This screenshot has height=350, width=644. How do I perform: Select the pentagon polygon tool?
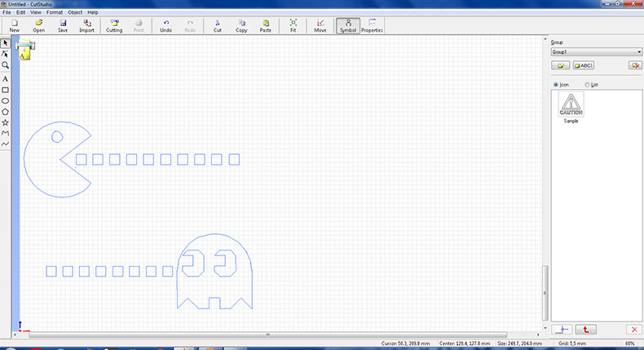[x=6, y=112]
